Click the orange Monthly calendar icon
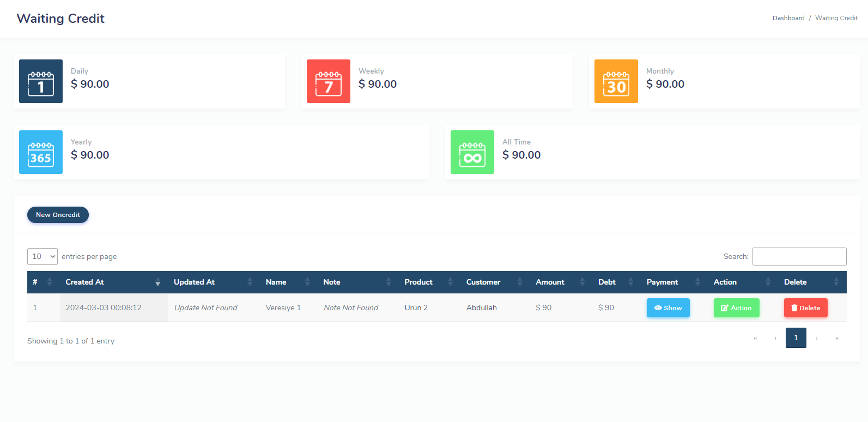The height and width of the screenshot is (422, 868). coord(616,81)
